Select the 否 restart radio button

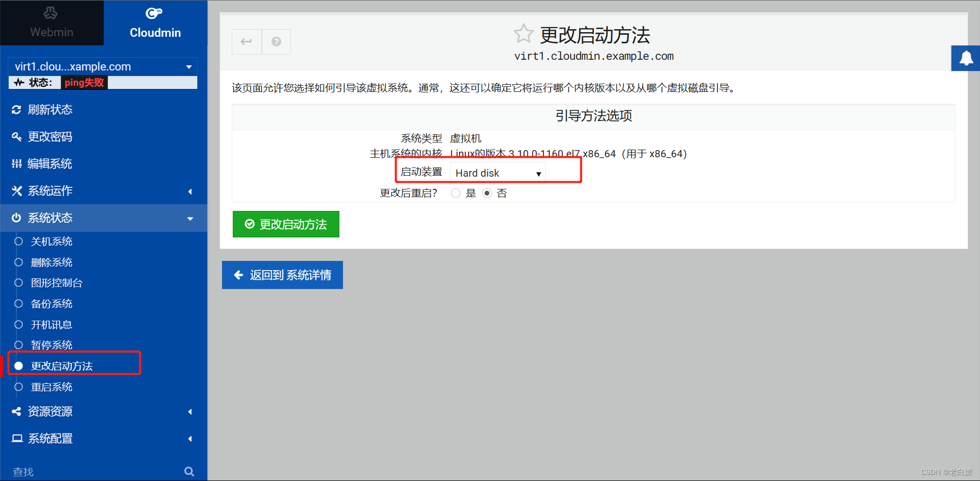[486, 193]
